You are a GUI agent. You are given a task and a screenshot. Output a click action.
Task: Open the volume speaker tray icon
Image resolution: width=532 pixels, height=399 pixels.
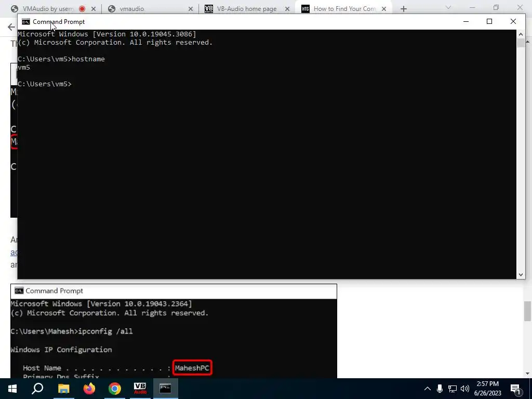(465, 389)
